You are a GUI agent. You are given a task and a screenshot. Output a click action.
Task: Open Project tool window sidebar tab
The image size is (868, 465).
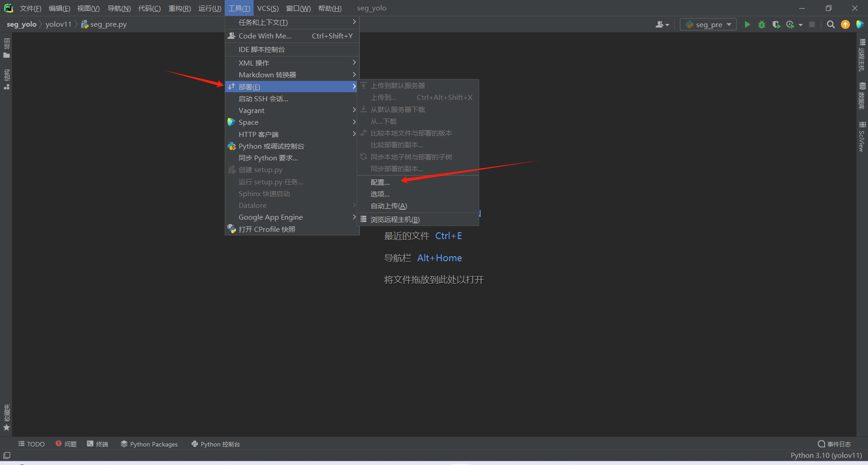pos(6,48)
